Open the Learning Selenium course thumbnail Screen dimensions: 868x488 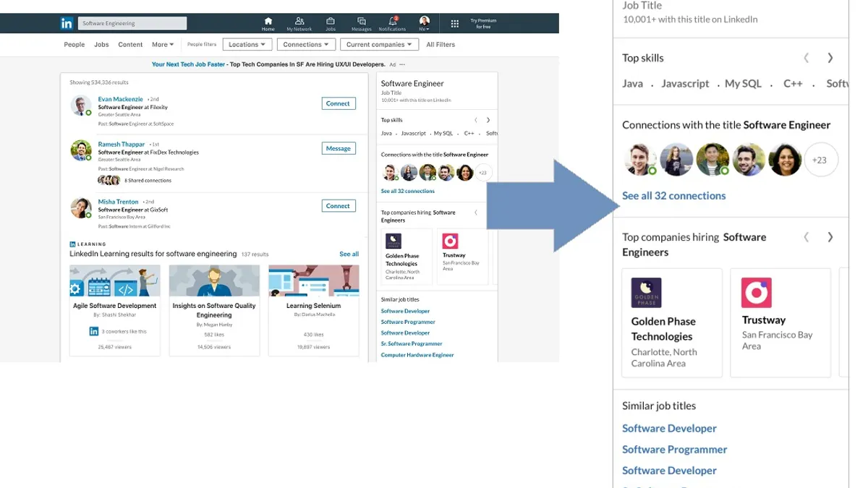click(x=313, y=281)
